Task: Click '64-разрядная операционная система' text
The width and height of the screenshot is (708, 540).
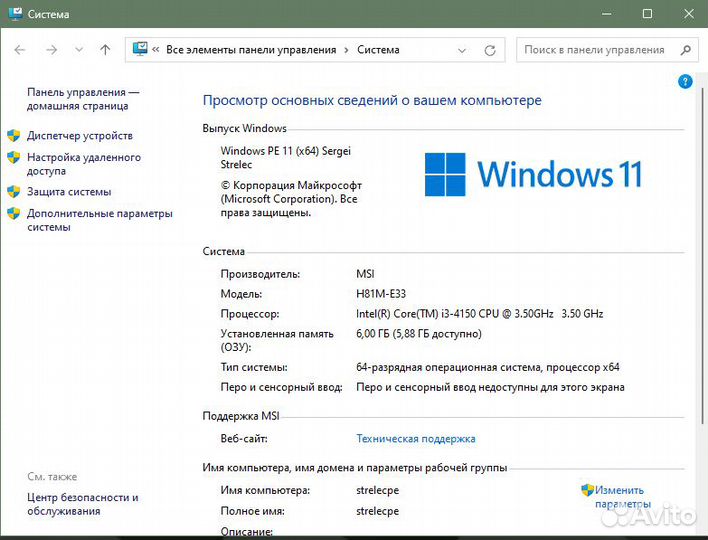Action: [448, 367]
